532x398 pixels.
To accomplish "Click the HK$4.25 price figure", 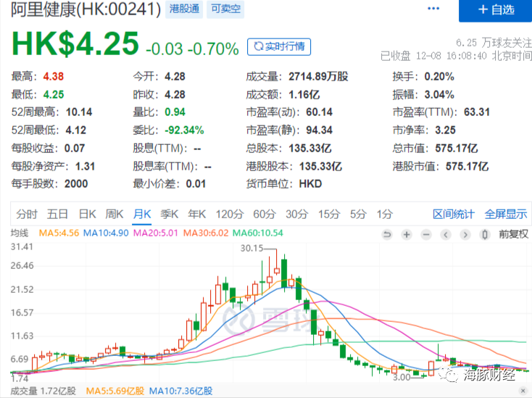I will [x=75, y=43].
